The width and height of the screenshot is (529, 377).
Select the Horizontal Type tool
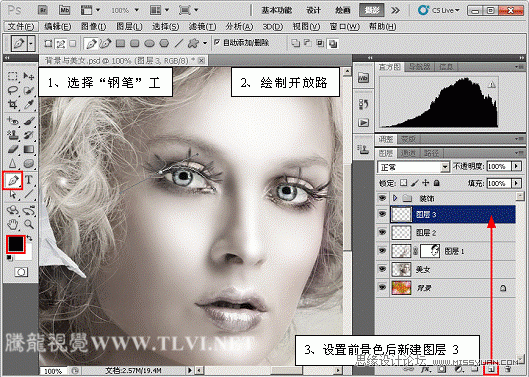29,180
